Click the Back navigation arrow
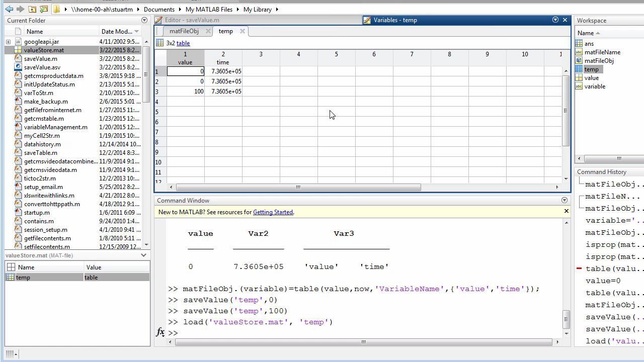The image size is (644, 362). (9, 9)
